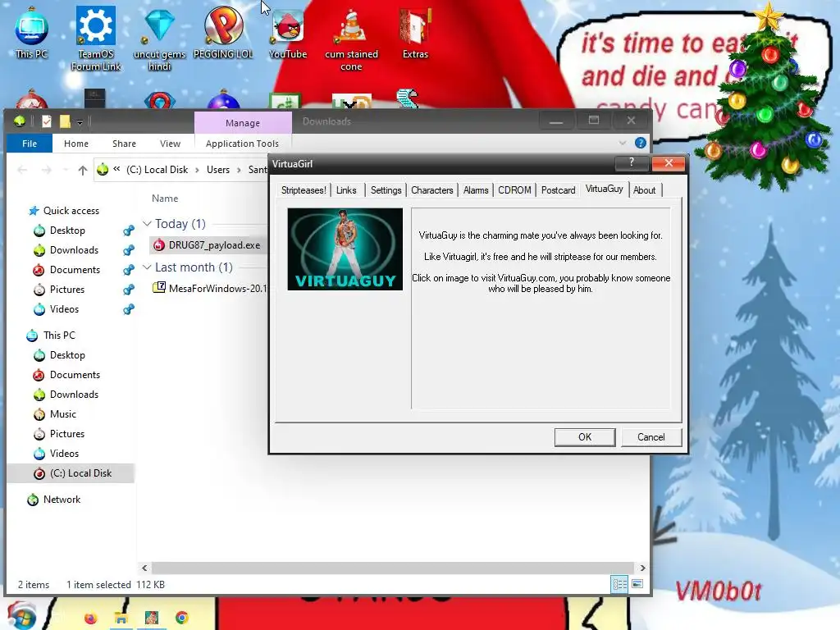Open the Links tab in VirtuaGirl
This screenshot has height=630, width=840.
346,190
